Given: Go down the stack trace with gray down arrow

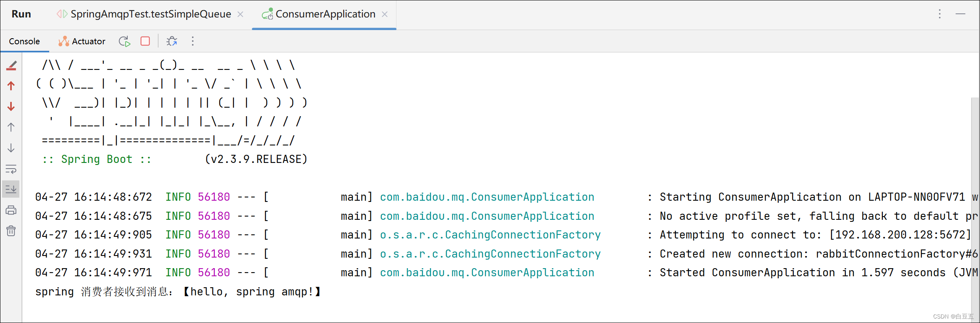Looking at the screenshot, I should point(11,148).
